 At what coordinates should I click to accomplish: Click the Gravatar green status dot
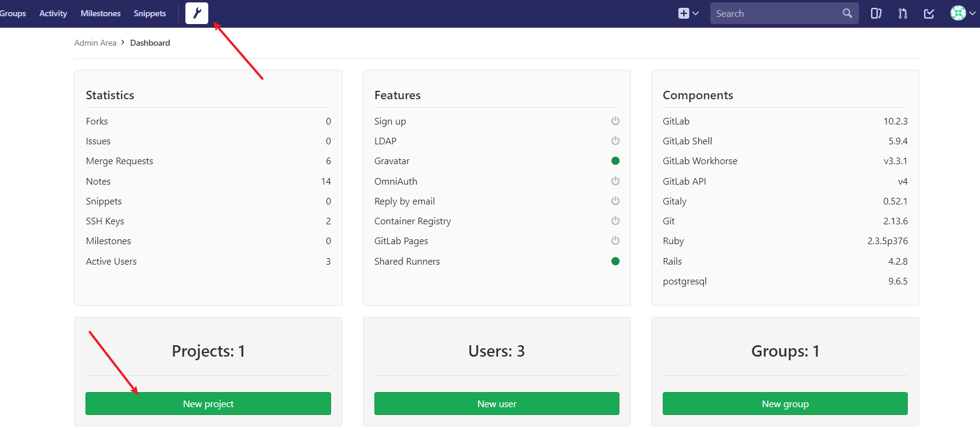coord(615,161)
